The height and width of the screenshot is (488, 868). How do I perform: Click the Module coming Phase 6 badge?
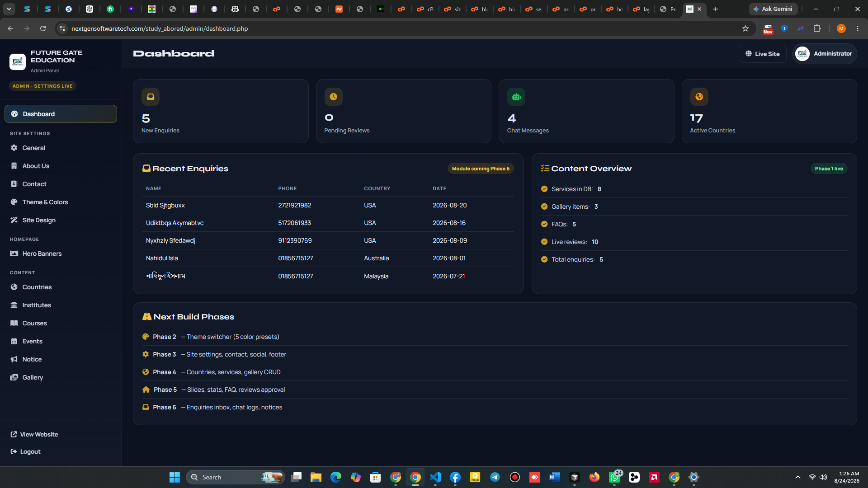481,169
